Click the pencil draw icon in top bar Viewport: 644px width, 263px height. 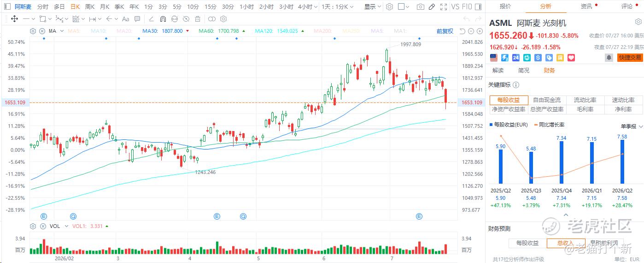432,7
